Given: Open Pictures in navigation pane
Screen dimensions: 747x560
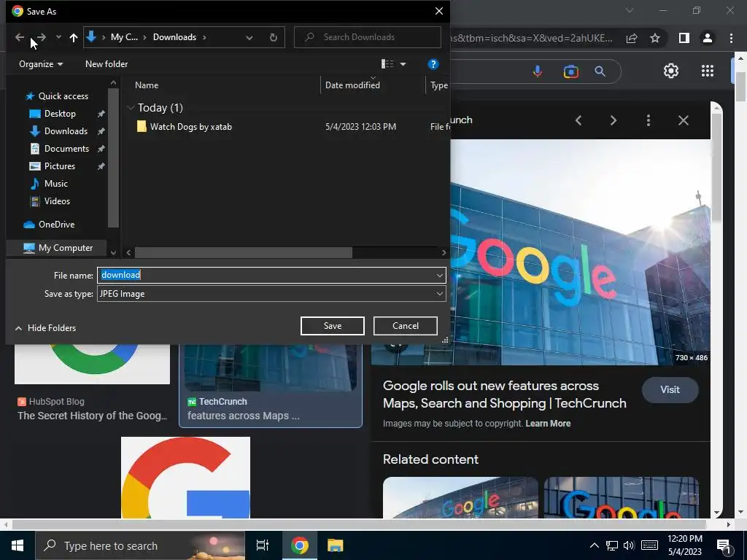Looking at the screenshot, I should (x=60, y=166).
